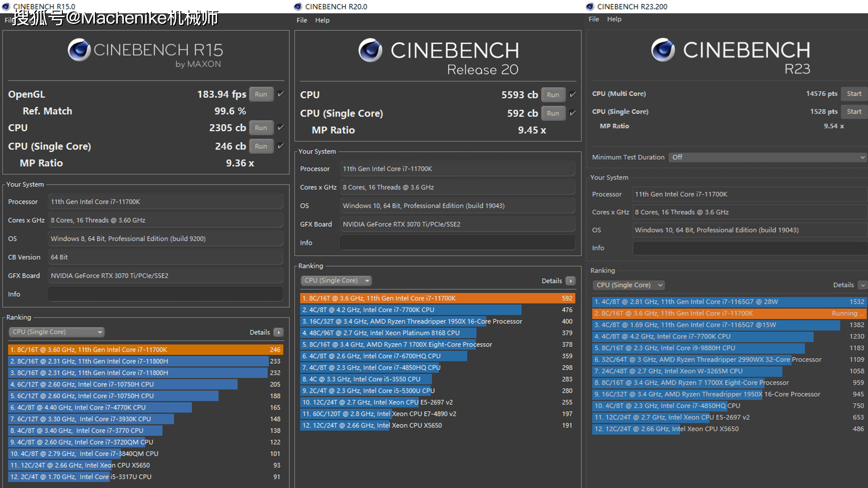The height and width of the screenshot is (488, 868).
Task: Run the CPU Single Core test in R20
Action: tap(553, 113)
